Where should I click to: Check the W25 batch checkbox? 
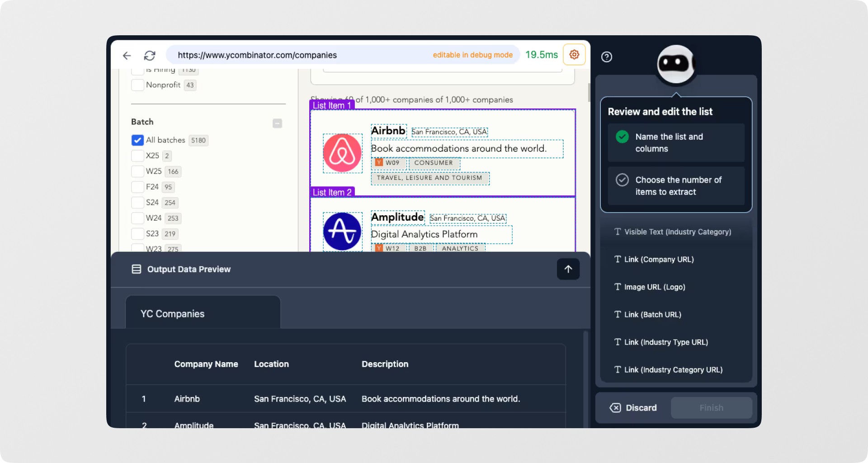pyautogui.click(x=137, y=171)
